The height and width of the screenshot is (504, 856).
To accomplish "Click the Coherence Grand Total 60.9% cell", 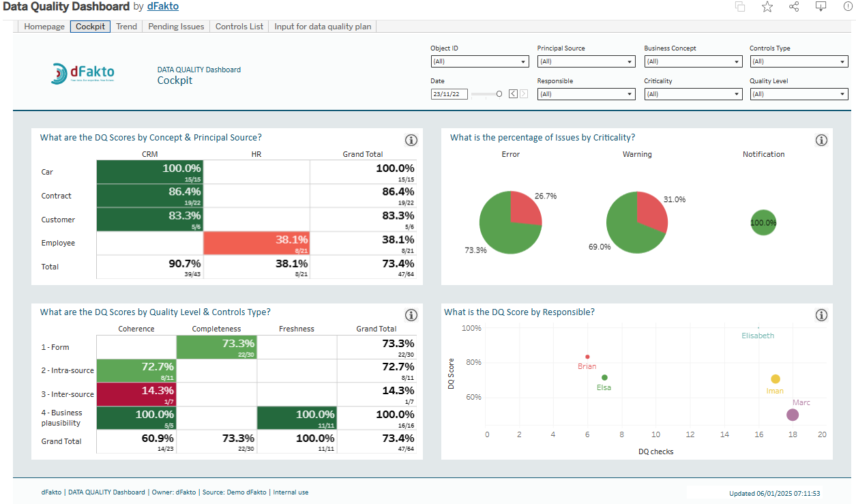I will pos(136,441).
